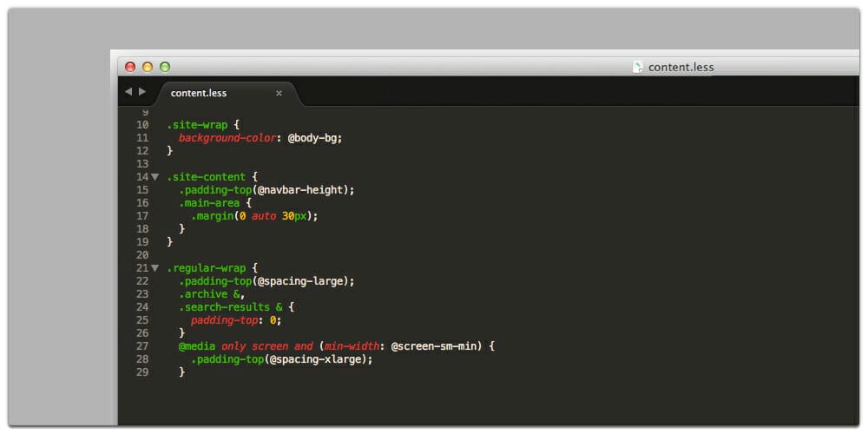Image resolution: width=868 pixels, height=434 pixels.
Task: Click .padding-top mixin on line 22
Action: (214, 282)
